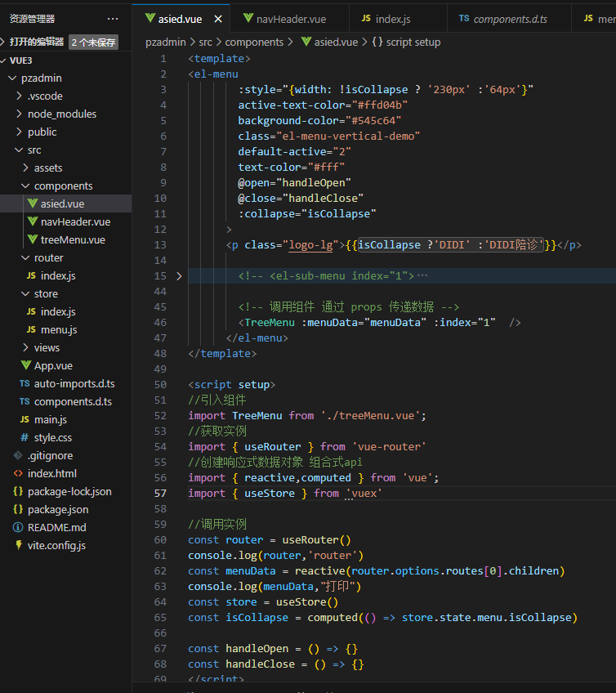This screenshot has width=616, height=693.
Task: Click src in the breadcrumb path
Action: pos(206,42)
